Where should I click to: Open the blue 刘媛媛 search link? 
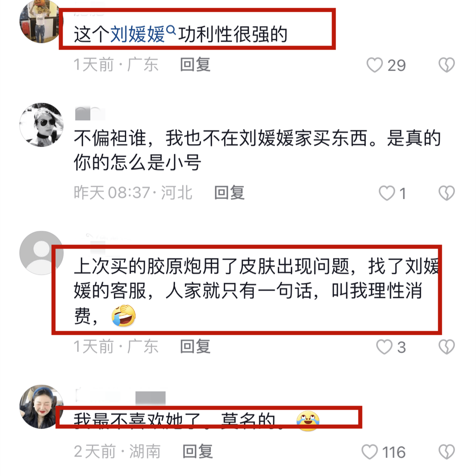(x=137, y=34)
